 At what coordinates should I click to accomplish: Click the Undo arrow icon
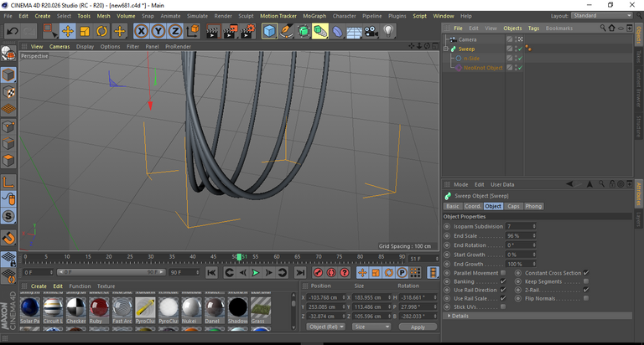[13, 31]
